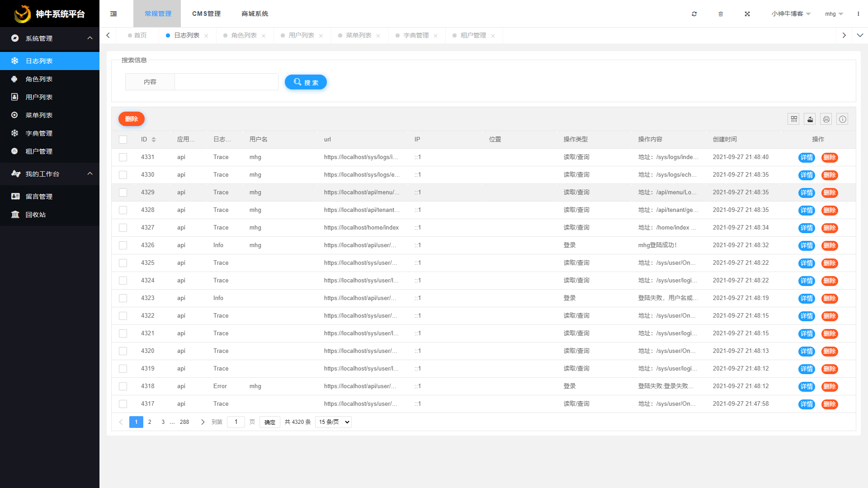868x488 pixels.
Task: Click the trash icon in the top toolbar
Action: pos(721,14)
